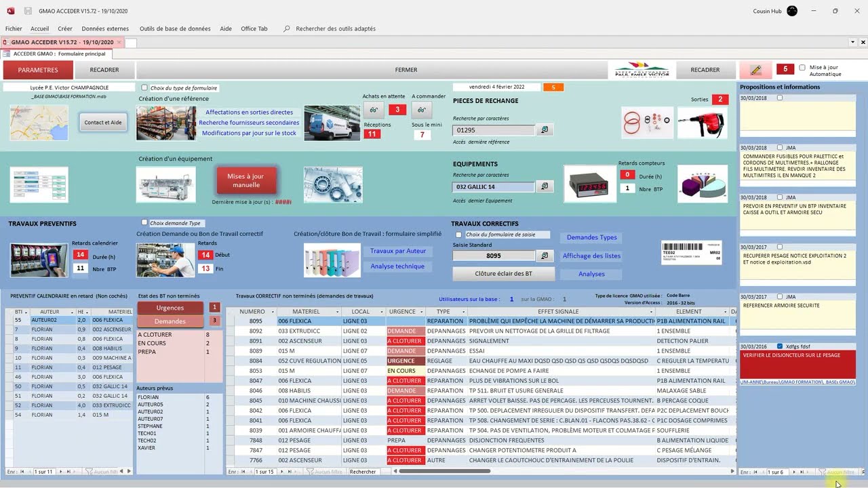Open BTI column filter dropdown
This screenshot has height=488, width=868.
tap(26, 312)
